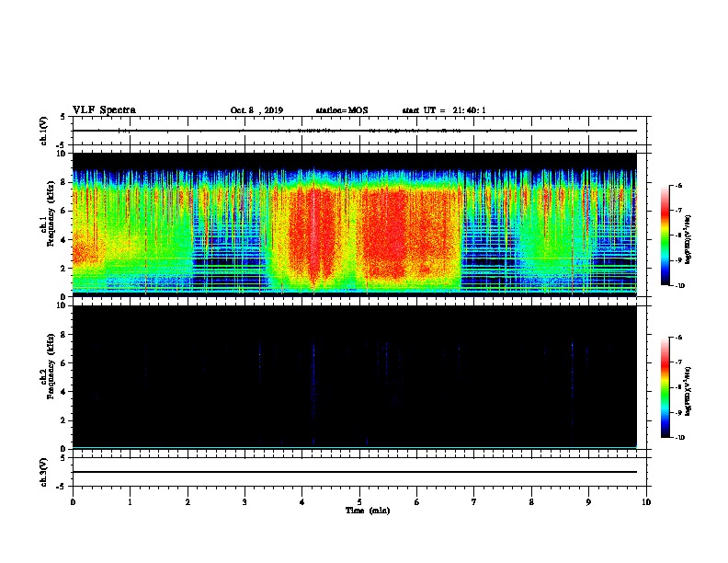Select the "Oct. 8 , 2019" date text
Screen dimensions: 728x563
pyautogui.click(x=256, y=110)
